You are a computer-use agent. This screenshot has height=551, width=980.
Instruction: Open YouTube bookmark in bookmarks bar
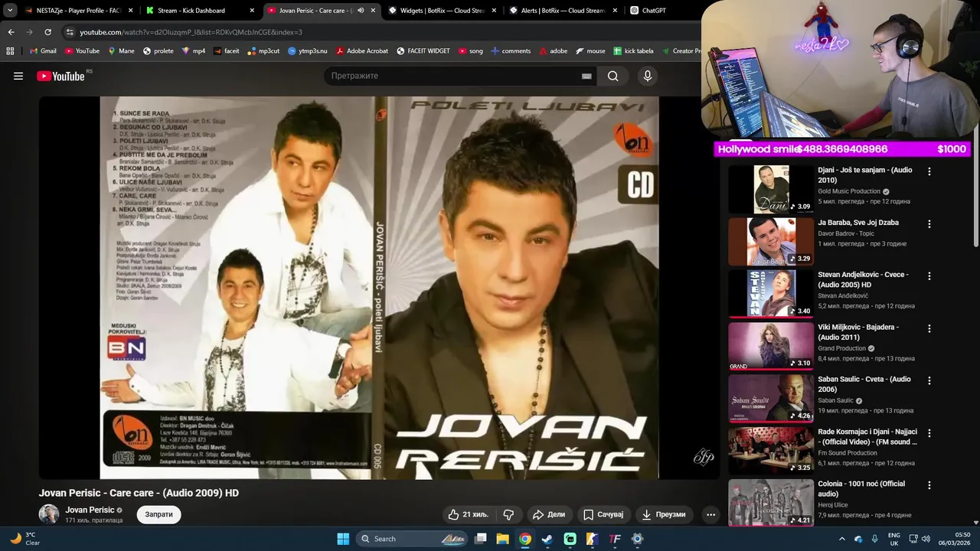pyautogui.click(x=82, y=51)
